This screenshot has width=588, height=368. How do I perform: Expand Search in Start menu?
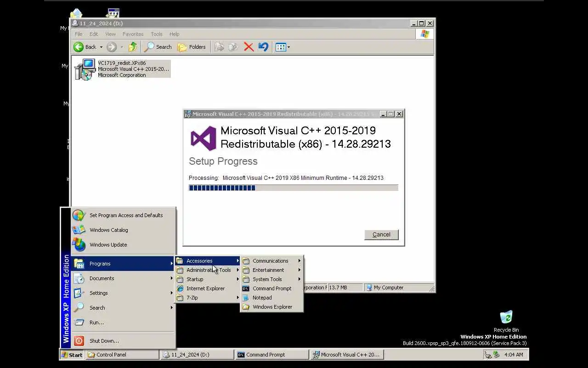coord(123,308)
